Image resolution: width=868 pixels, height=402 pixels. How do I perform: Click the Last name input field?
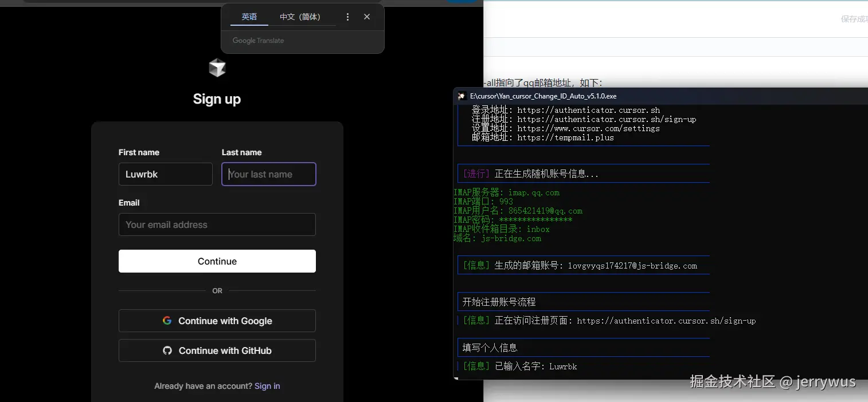coord(269,174)
